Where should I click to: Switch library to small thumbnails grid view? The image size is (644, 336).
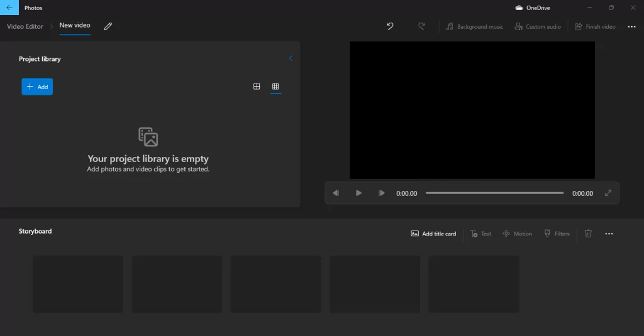[x=275, y=87]
